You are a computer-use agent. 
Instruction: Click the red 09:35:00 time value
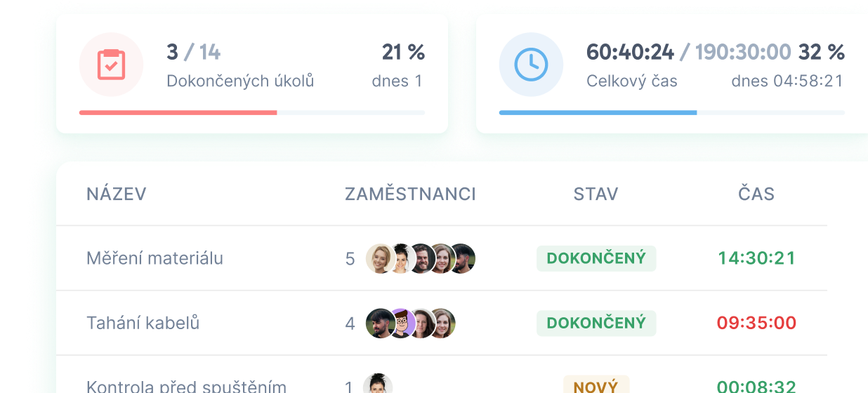click(756, 324)
